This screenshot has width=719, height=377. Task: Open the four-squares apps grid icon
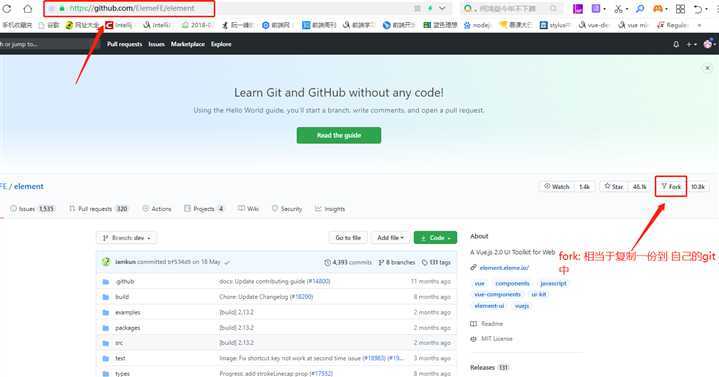[680, 9]
